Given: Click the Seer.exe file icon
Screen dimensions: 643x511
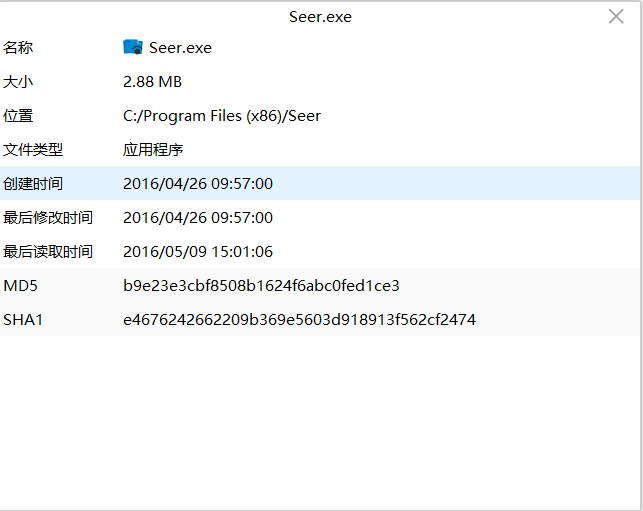Looking at the screenshot, I should [x=133, y=47].
